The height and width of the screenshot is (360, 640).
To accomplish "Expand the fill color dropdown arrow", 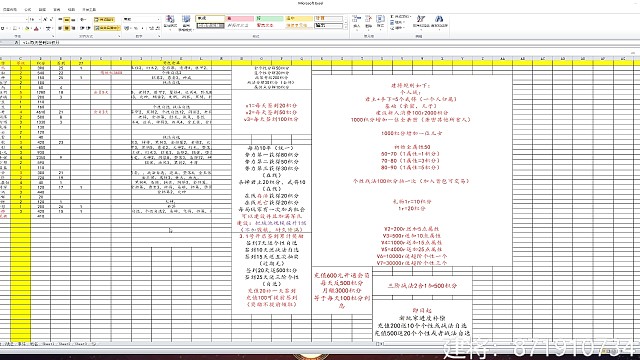I will 31,29.
